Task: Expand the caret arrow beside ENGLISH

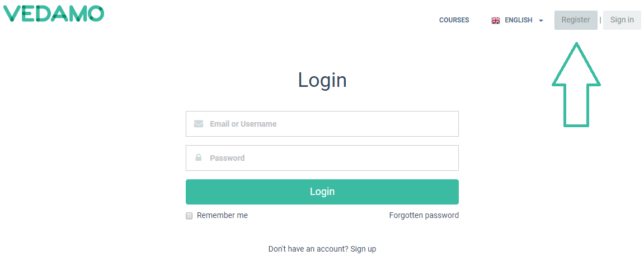Action: (x=541, y=21)
